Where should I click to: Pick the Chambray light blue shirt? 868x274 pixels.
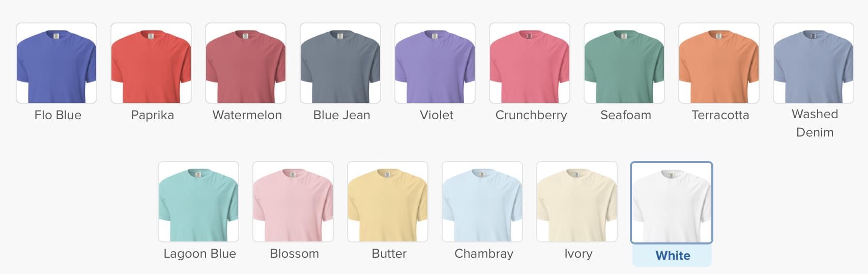[x=482, y=202]
